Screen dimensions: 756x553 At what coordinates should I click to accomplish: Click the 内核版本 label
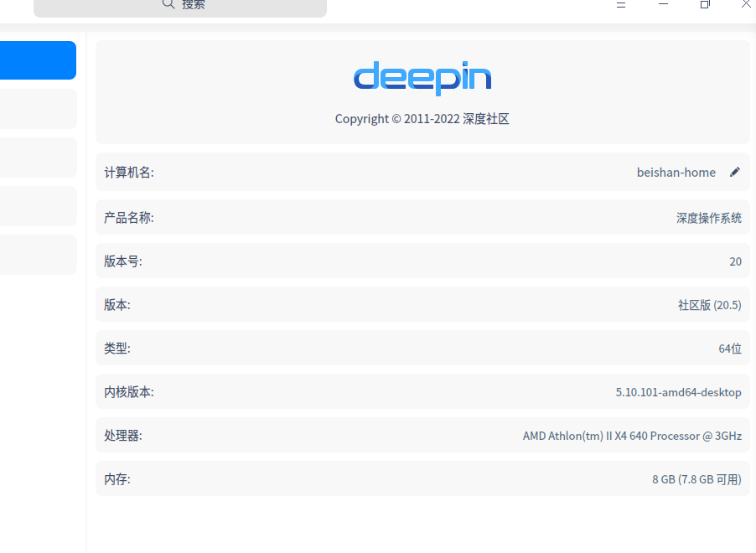pos(129,392)
